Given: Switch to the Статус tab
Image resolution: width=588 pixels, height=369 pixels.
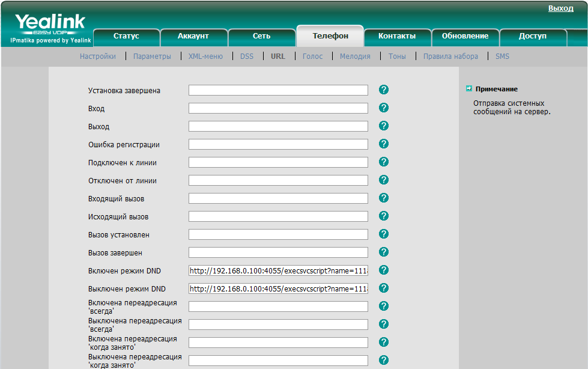Looking at the screenshot, I should [x=126, y=37].
